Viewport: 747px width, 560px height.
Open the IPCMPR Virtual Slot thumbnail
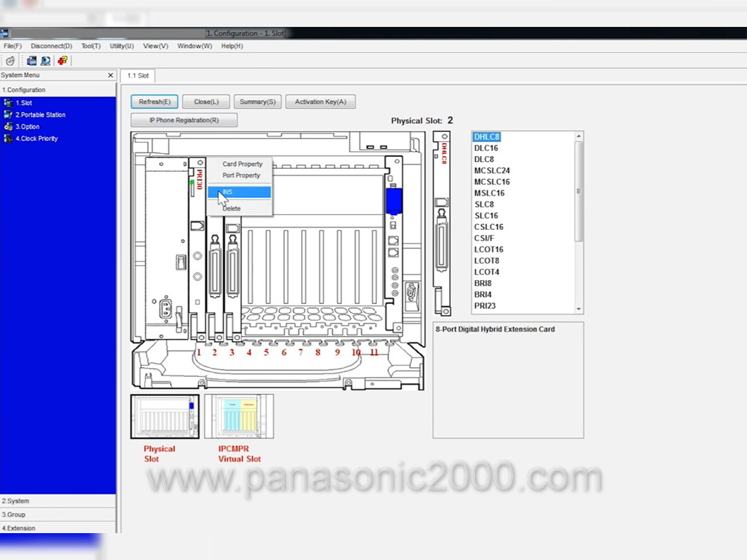[x=239, y=417]
